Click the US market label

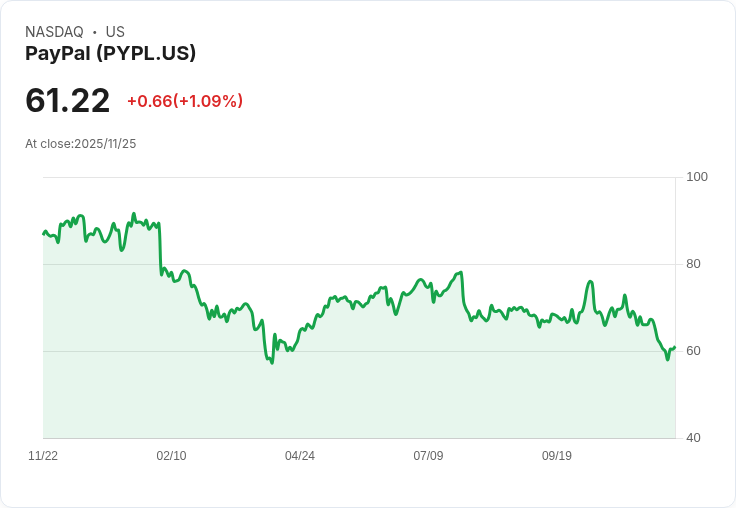pyautogui.click(x=115, y=32)
